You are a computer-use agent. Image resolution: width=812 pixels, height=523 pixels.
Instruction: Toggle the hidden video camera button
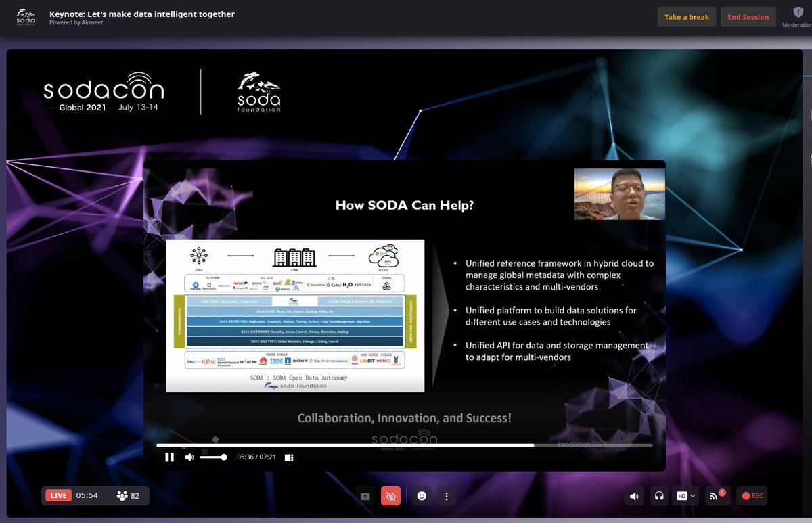click(390, 496)
